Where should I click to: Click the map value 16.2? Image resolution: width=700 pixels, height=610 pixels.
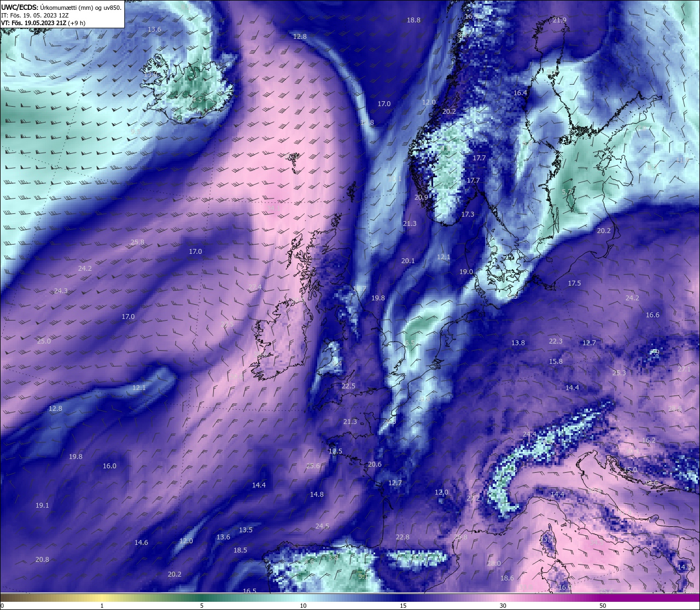point(649,440)
